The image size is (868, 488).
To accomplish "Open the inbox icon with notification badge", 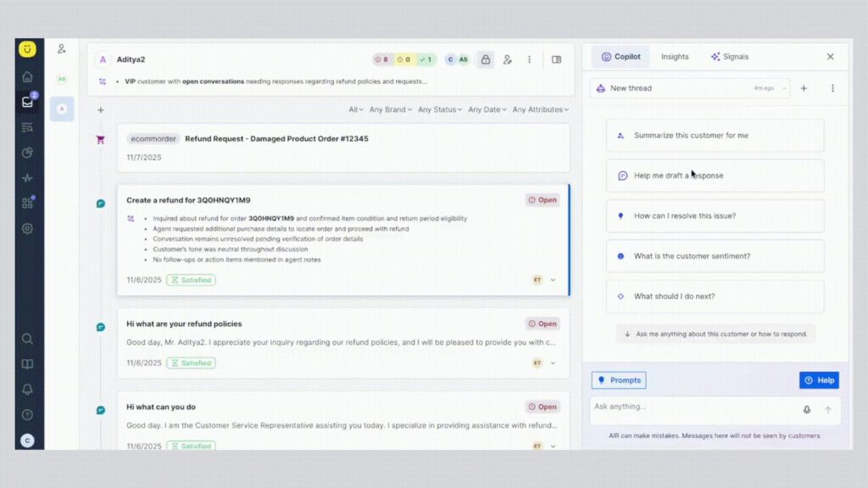I will [27, 102].
